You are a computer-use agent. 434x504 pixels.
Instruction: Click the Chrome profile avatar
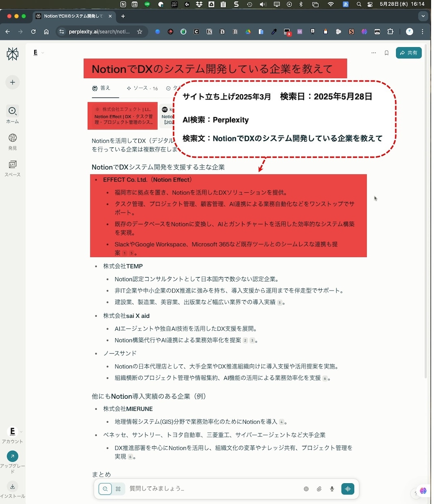[410, 32]
